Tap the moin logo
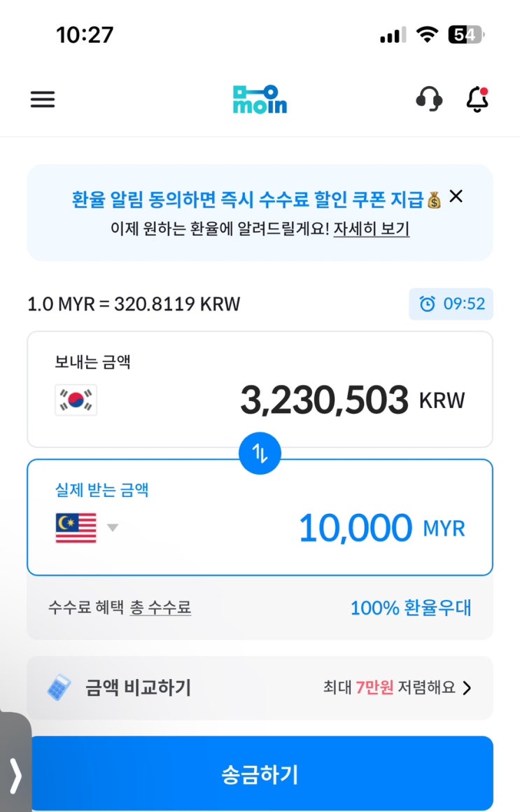Image resolution: width=520 pixels, height=812 pixels. (260, 99)
